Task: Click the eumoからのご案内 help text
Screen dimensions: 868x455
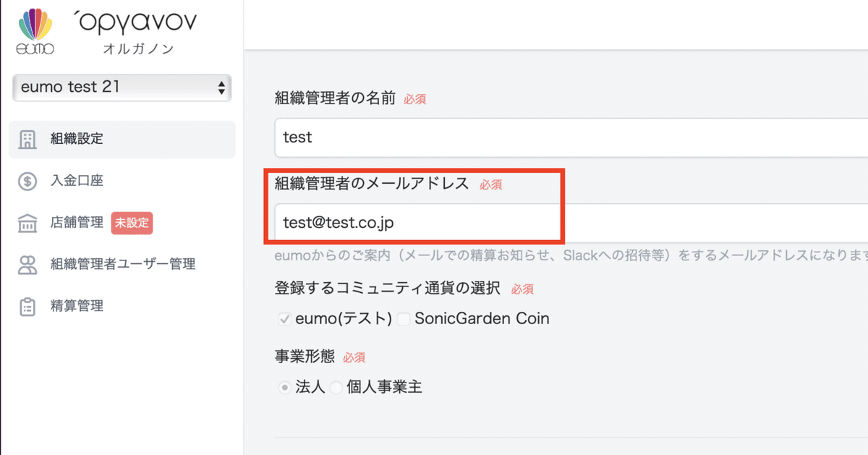Action: (571, 257)
